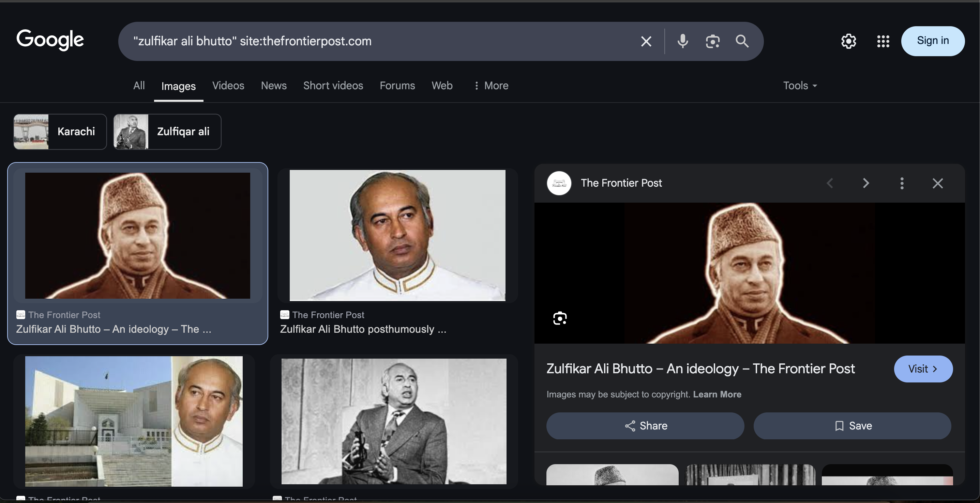Start voice search with microphone icon
Image resolution: width=980 pixels, height=503 pixels.
682,41
